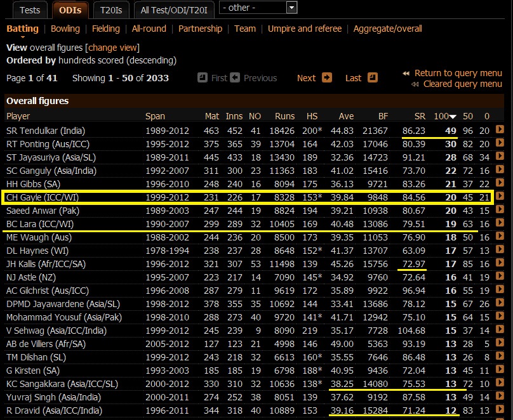
Task: Open details arrow for CH Gayle row
Action: [500, 196]
